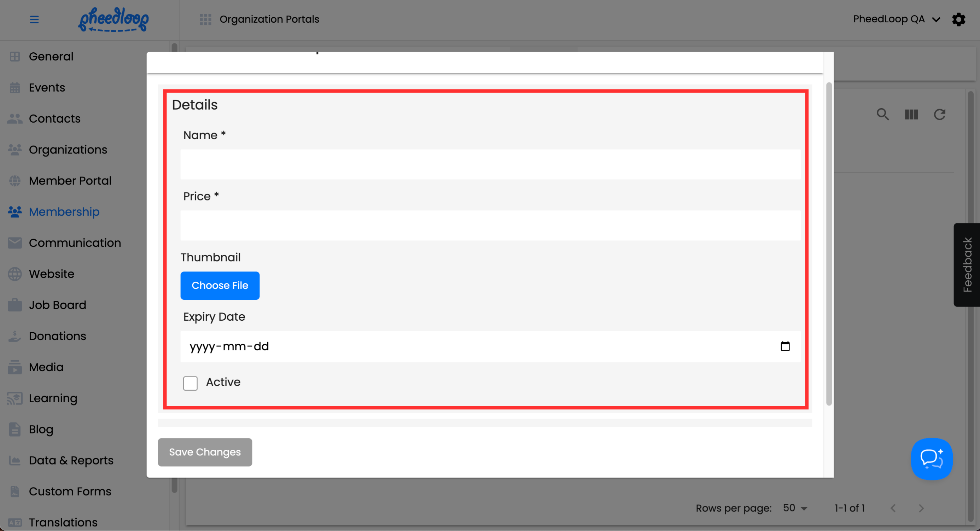
Task: Open the column view icon
Action: coord(911,115)
